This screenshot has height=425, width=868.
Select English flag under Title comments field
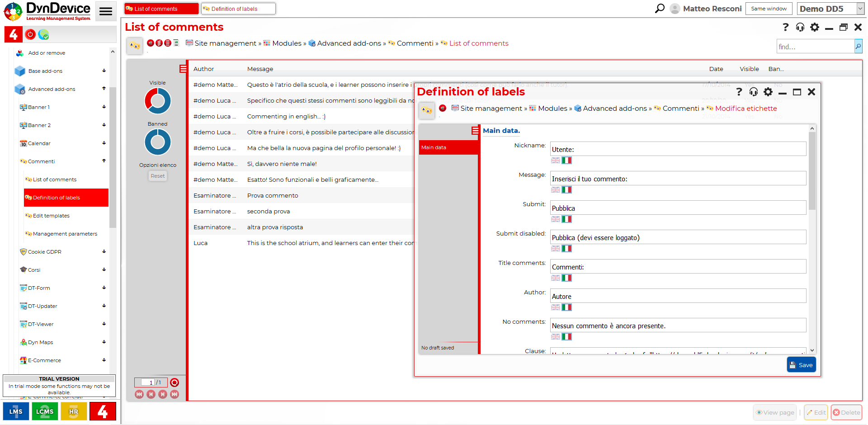coord(556,278)
